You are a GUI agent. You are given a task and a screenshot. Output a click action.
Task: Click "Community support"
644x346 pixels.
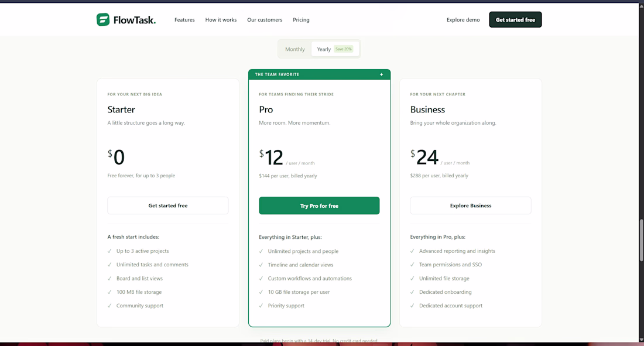[x=140, y=306]
